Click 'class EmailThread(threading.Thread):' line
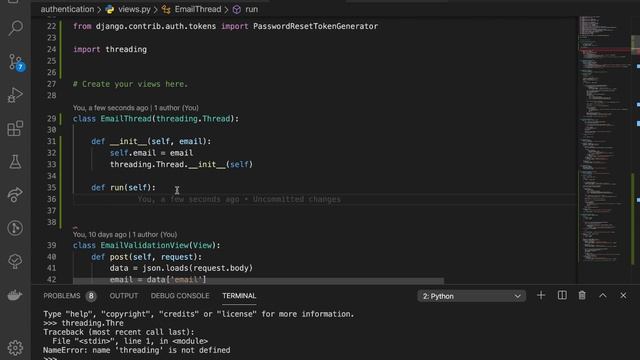640x360 pixels. pyautogui.click(x=156, y=119)
